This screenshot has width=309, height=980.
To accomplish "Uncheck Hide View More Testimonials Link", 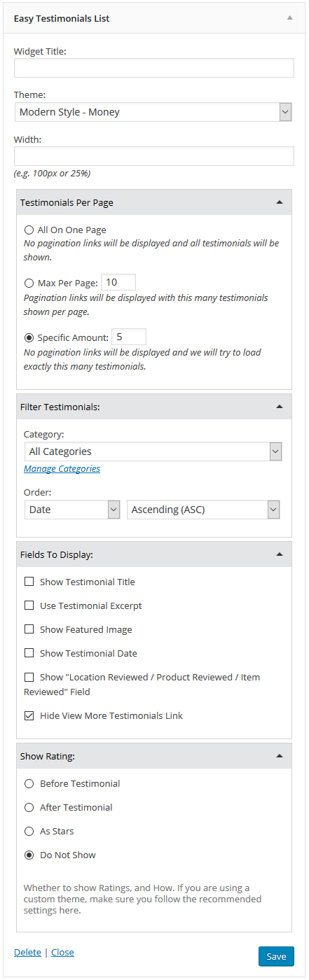I will pyautogui.click(x=29, y=715).
